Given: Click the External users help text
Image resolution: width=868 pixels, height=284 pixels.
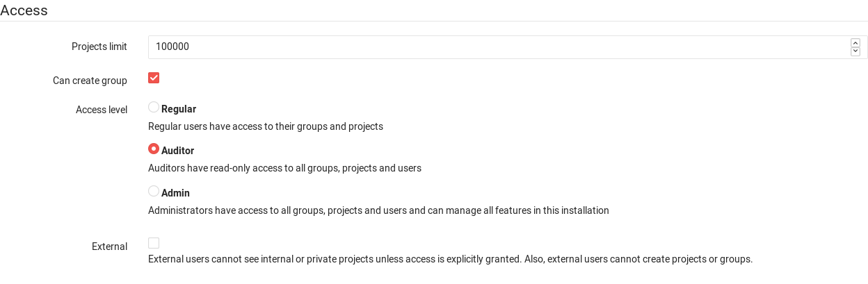Looking at the screenshot, I should pyautogui.click(x=450, y=259).
